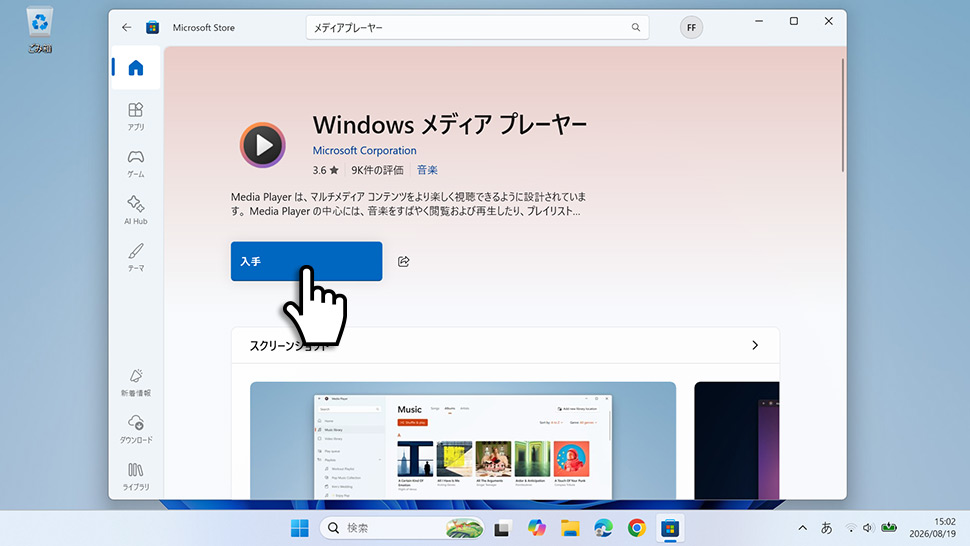Click the Microsoft Store logo in title bar
The width and height of the screenshot is (970, 546).
pos(152,27)
